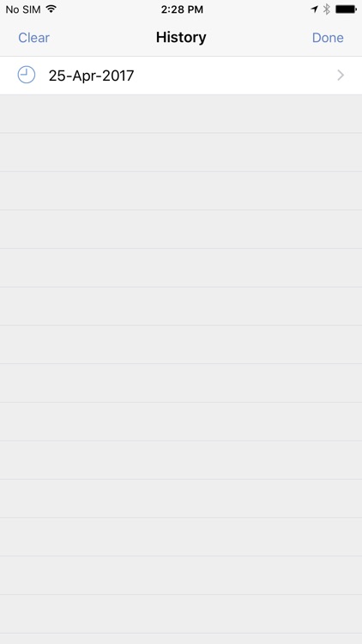Click the second empty row below the entry
Viewport: 362px width, 644px height.
click(181, 152)
